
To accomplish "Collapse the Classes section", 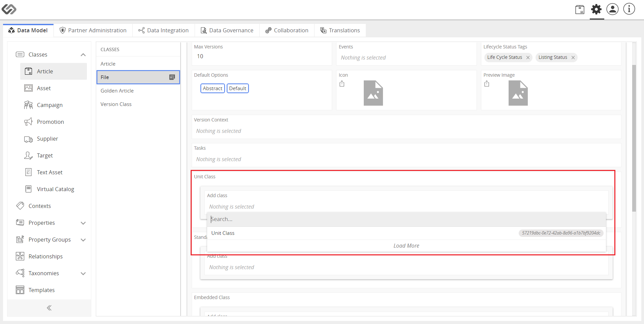I will [x=83, y=55].
